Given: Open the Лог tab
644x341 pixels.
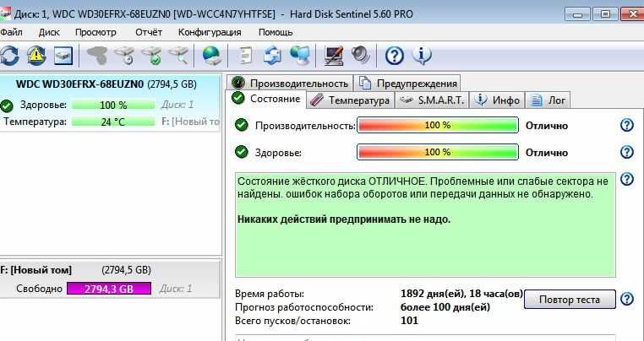Looking at the screenshot, I should pyautogui.click(x=548, y=100).
